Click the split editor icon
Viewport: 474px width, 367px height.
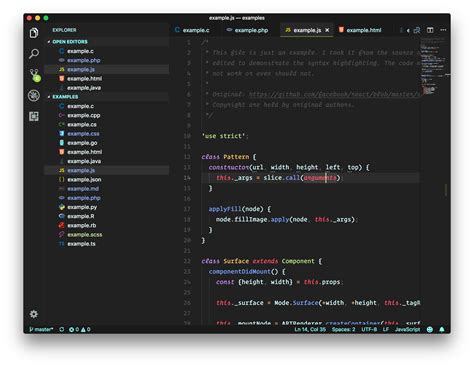pos(430,30)
